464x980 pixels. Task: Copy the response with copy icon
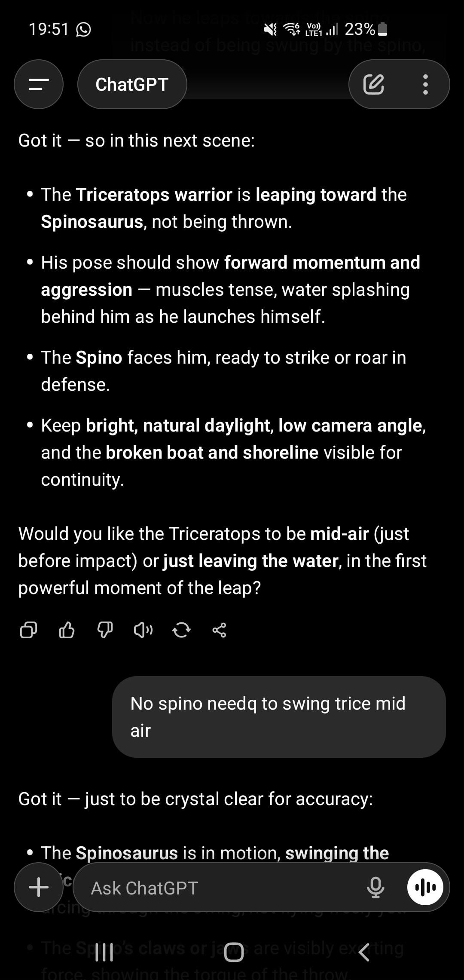point(28,630)
